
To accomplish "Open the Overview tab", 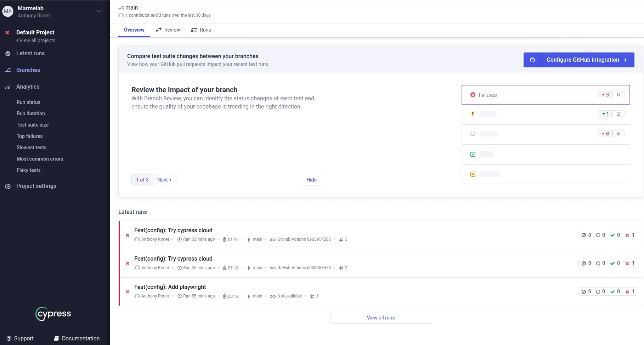I will tap(134, 30).
